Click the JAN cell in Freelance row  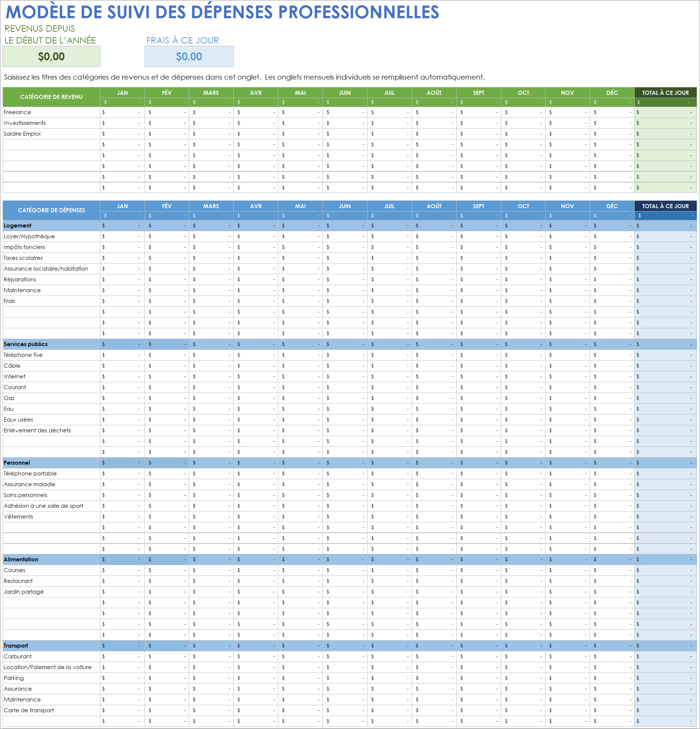point(122,112)
